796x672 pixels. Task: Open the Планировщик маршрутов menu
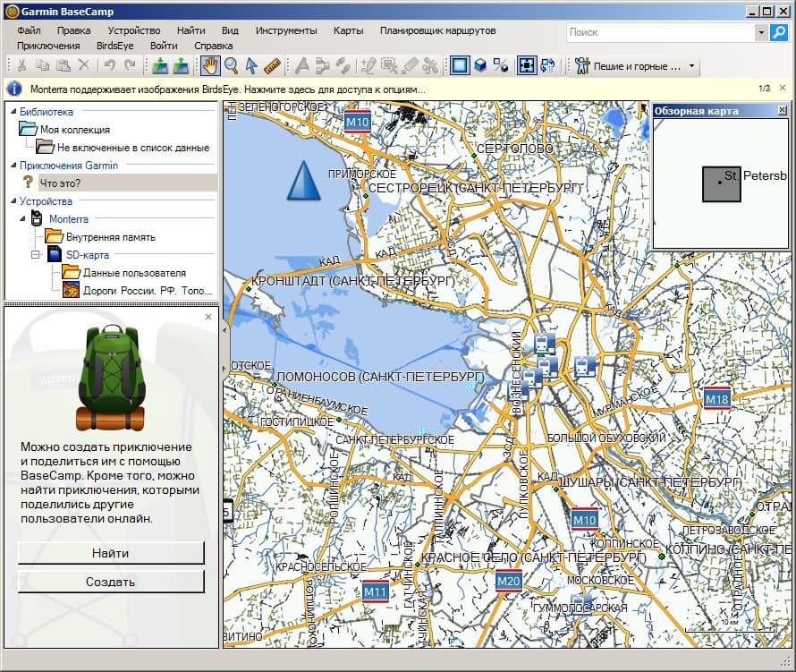(x=438, y=30)
